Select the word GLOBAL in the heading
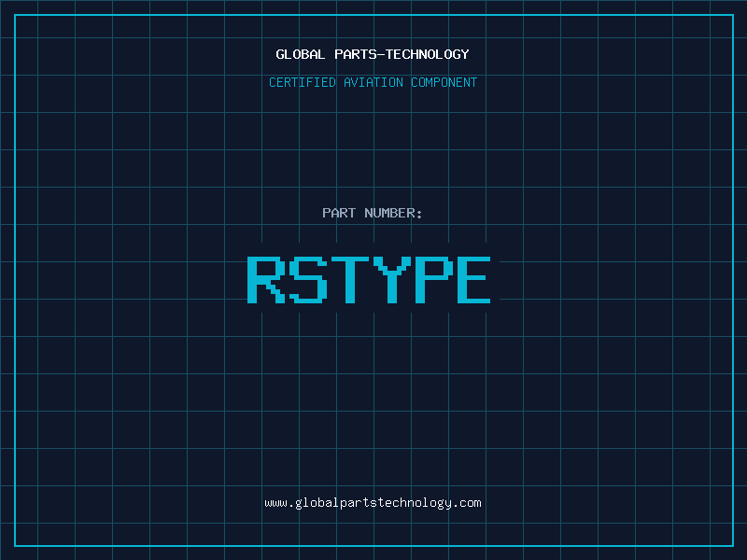Image resolution: width=747 pixels, height=560 pixels. tap(301, 55)
